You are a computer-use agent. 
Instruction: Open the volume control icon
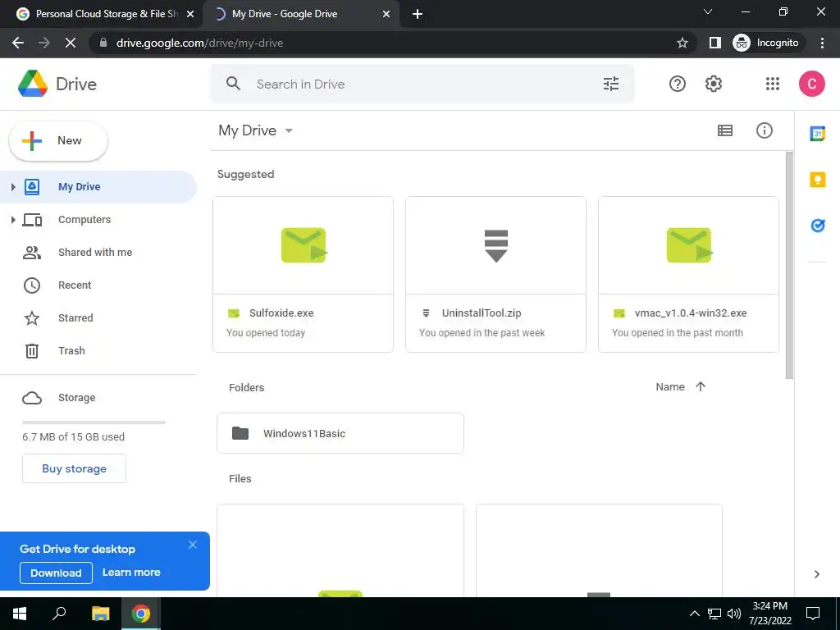click(x=734, y=614)
